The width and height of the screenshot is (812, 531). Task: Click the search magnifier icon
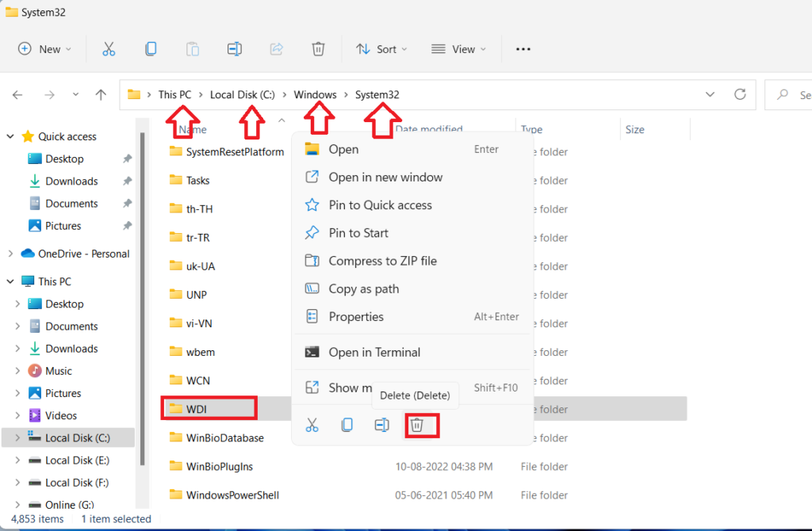click(x=783, y=95)
